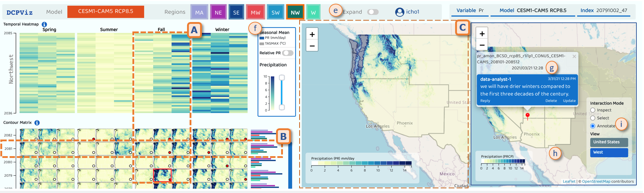This screenshot has width=644, height=193.
Task: Open the Leaflet attribution link
Action: pos(569,181)
